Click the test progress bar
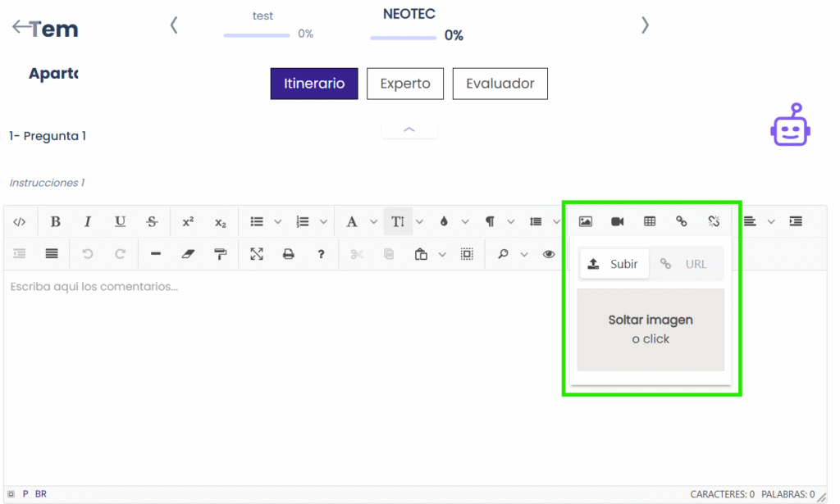Screen dimensions: 840x504 click(257, 35)
